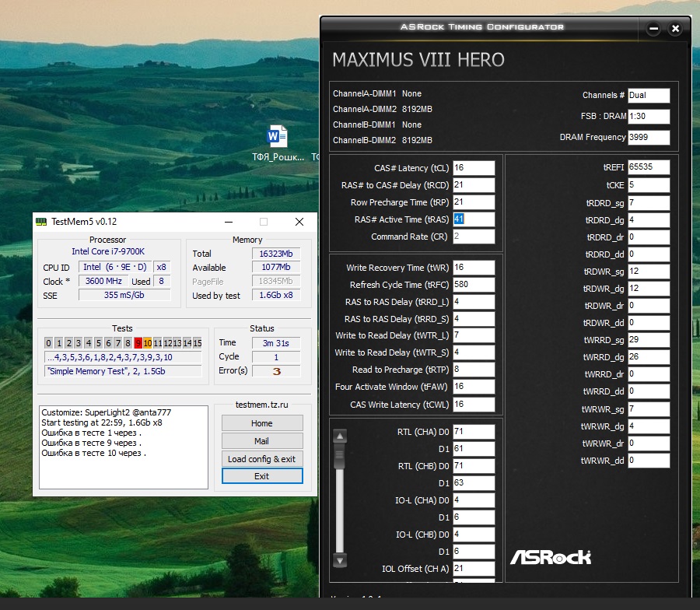
Task: Click Load config & exit button
Action: (262, 458)
